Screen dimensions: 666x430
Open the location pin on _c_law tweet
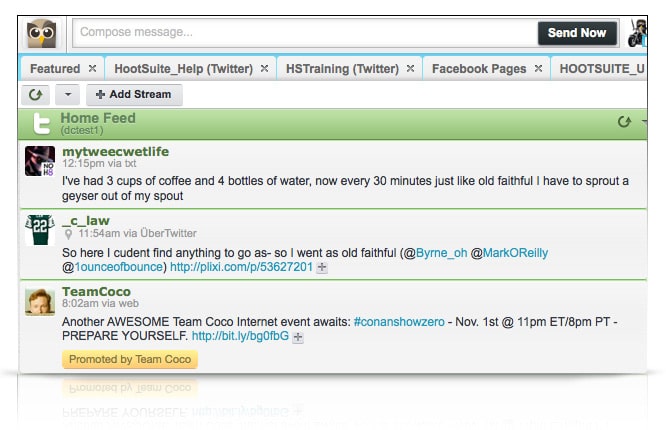(x=68, y=234)
